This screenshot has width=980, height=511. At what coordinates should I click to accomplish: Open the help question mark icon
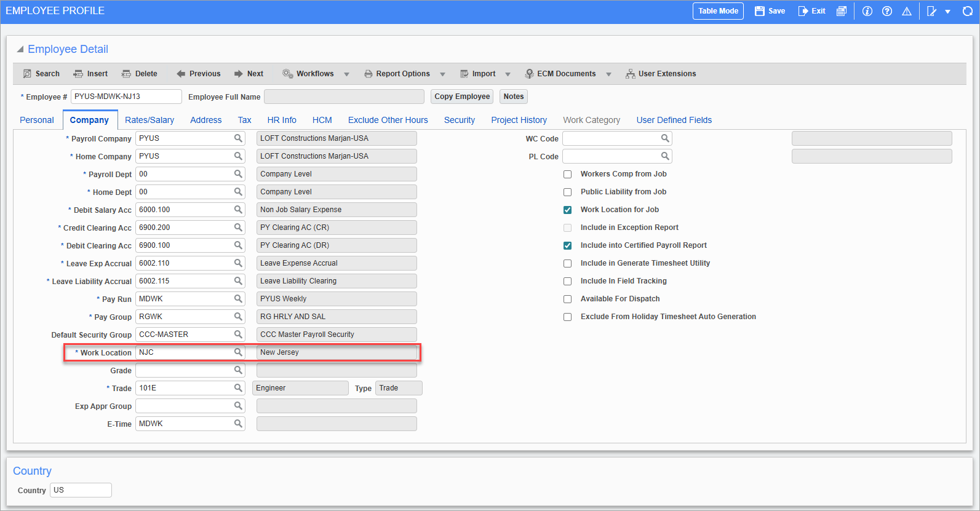tap(887, 11)
